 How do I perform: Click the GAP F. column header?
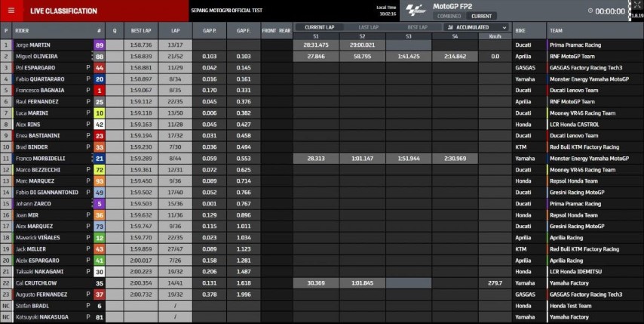244,30
